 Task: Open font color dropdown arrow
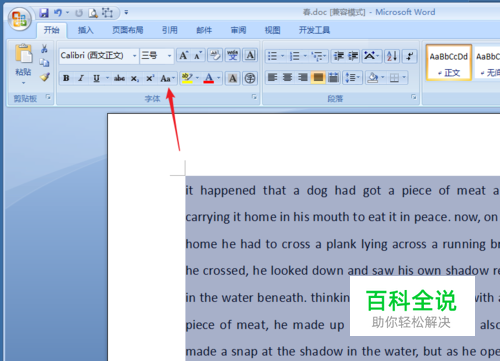[x=219, y=78]
